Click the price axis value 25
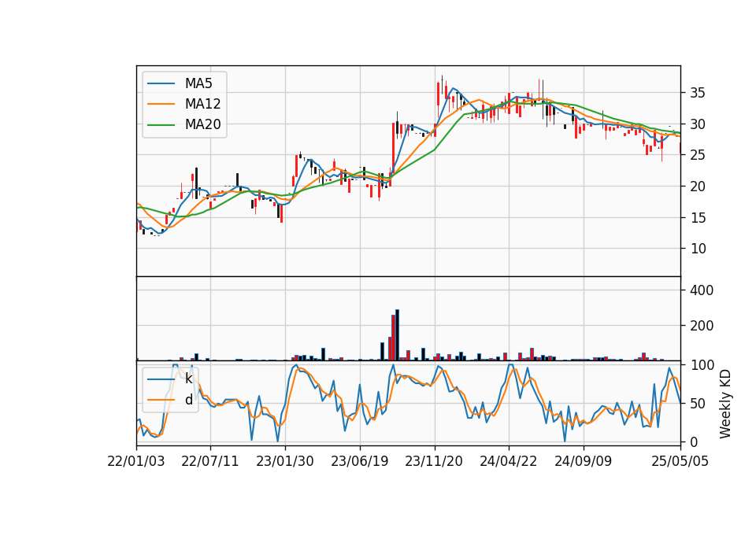Image resolution: width=756 pixels, height=543 pixels. coord(697,155)
